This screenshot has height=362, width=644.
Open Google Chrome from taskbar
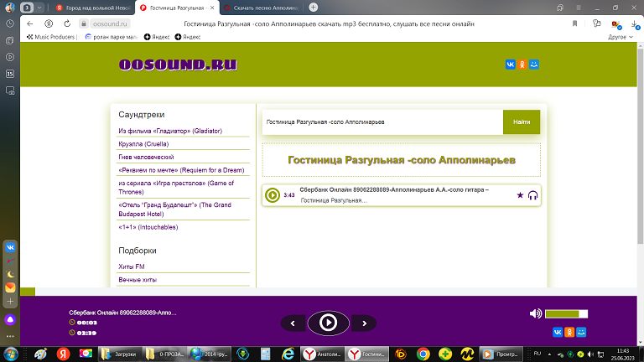click(x=423, y=354)
